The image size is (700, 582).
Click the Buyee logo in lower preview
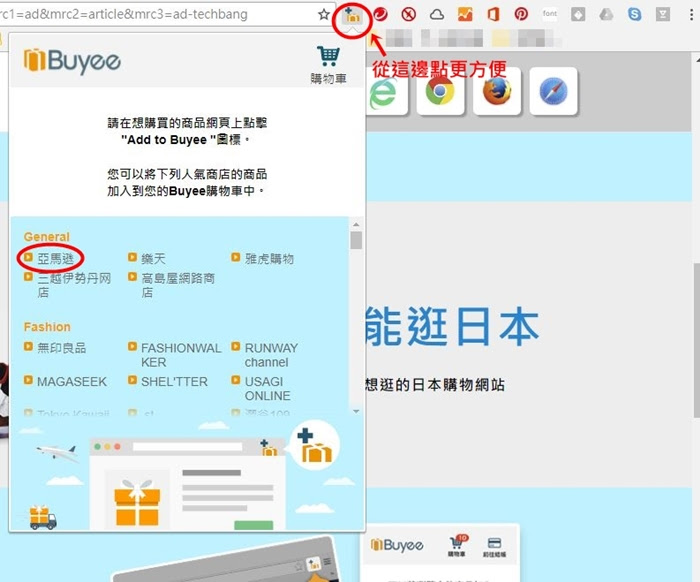(397, 545)
